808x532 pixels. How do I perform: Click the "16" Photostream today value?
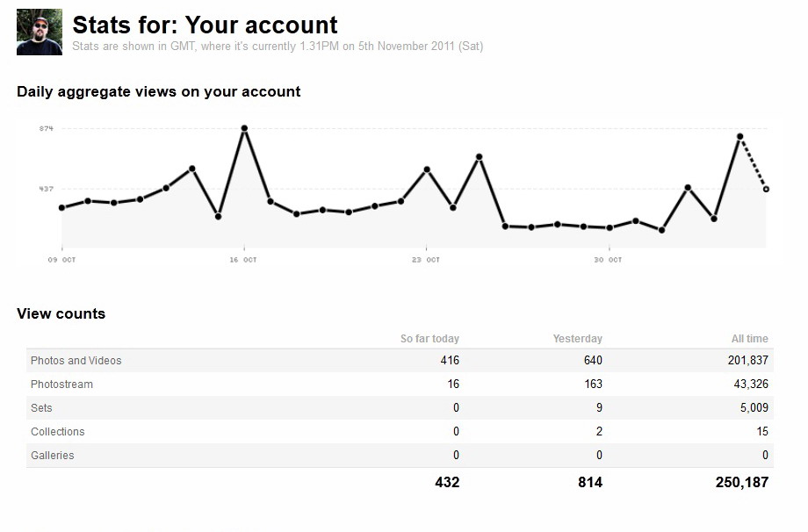tap(453, 385)
